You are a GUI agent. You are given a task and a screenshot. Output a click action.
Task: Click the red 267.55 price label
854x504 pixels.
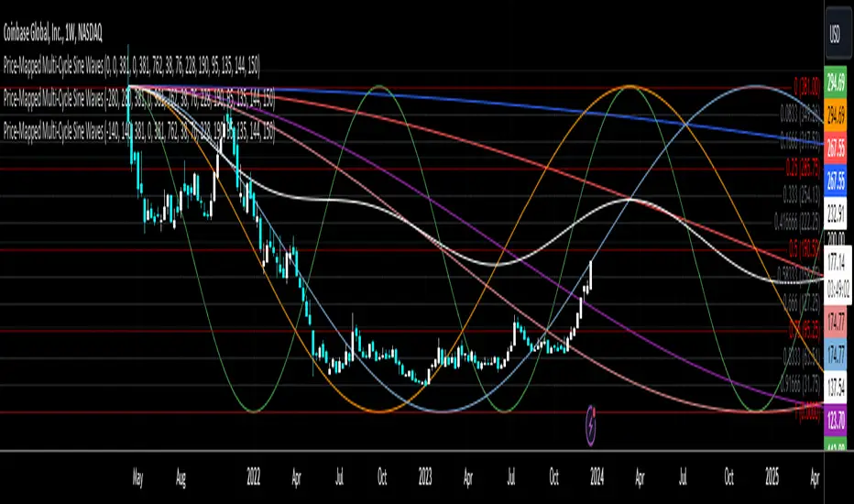[x=836, y=148]
